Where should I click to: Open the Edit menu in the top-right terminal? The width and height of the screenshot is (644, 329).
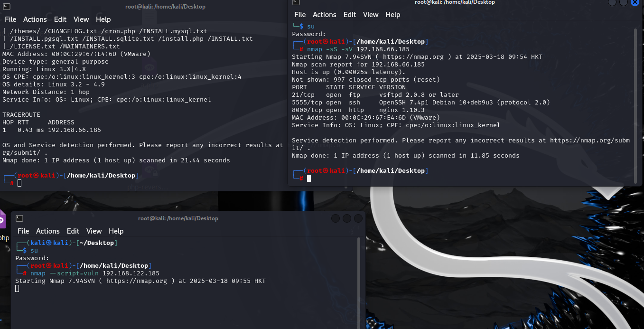(x=350, y=15)
